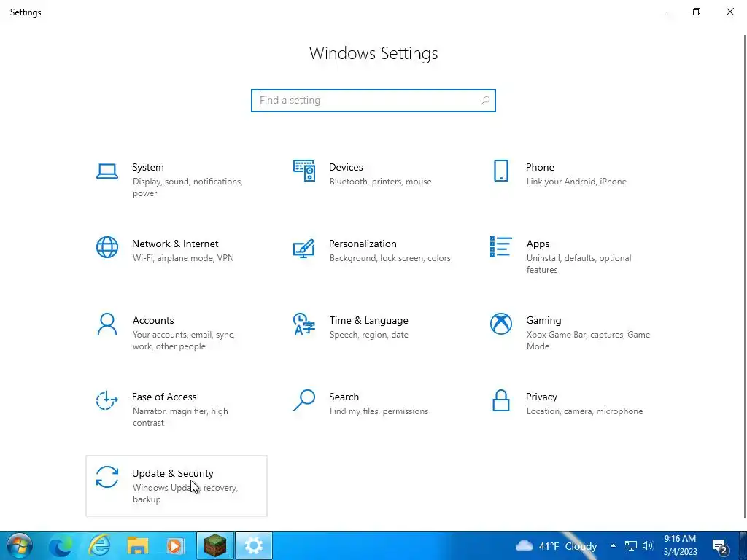This screenshot has height=560, width=747.
Task: Launch the media player taskbar icon
Action: (x=175, y=545)
